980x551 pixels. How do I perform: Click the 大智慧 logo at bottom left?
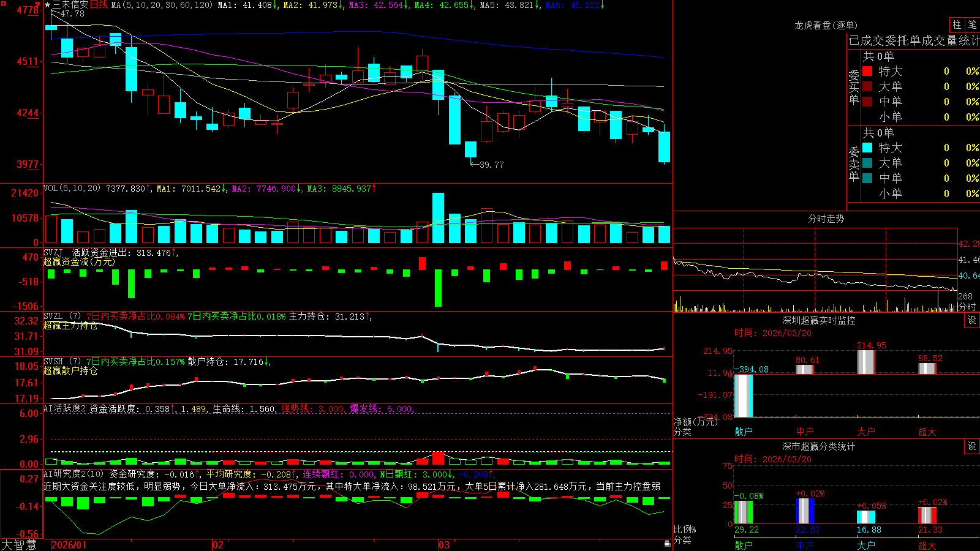tap(18, 544)
